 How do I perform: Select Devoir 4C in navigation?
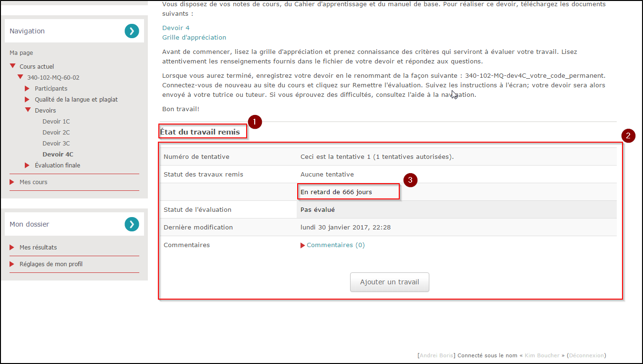58,154
